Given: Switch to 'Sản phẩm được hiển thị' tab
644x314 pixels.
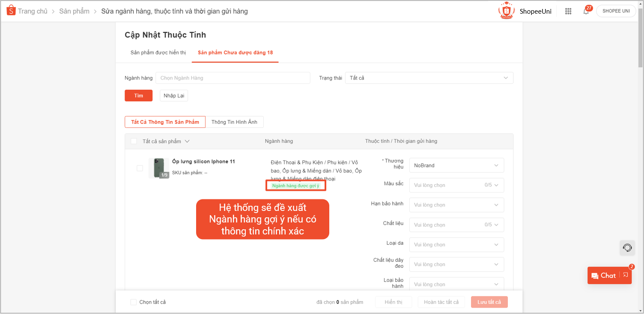Looking at the screenshot, I should (158, 53).
